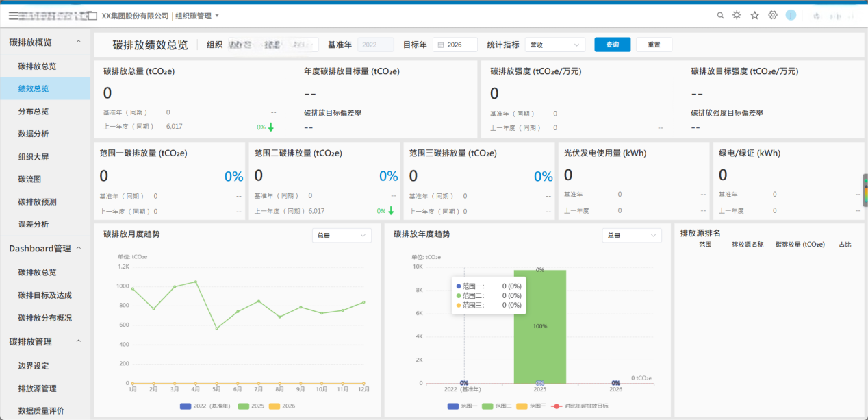This screenshot has height=420, width=868.
Task: Go to 碳目标及达成
Action: coord(45,295)
